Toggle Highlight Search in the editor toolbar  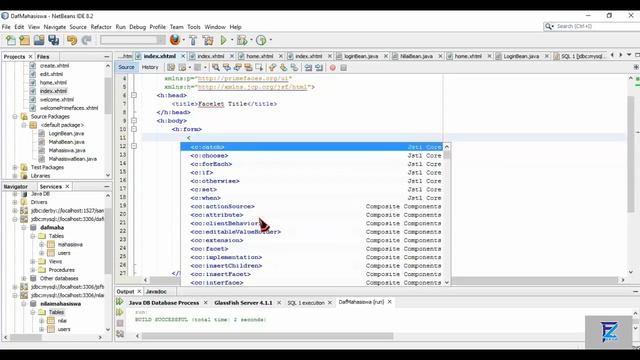248,67
